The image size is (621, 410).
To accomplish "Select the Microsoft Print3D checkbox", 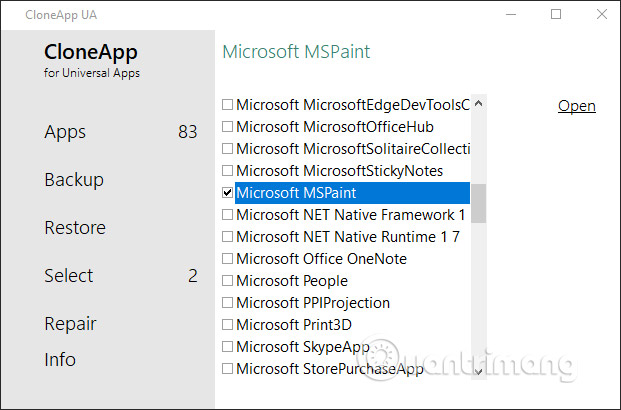I will pyautogui.click(x=227, y=325).
